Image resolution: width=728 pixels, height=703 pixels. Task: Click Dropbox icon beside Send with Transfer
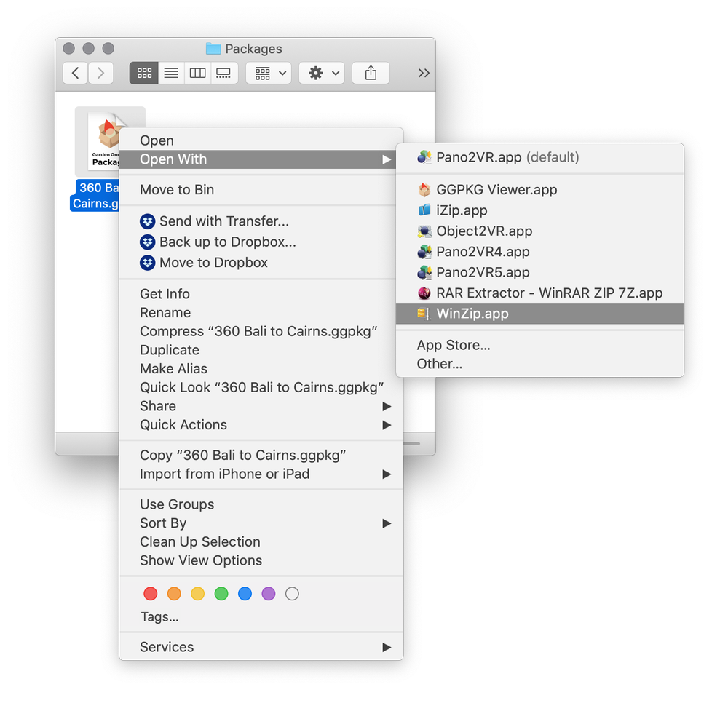tap(147, 221)
